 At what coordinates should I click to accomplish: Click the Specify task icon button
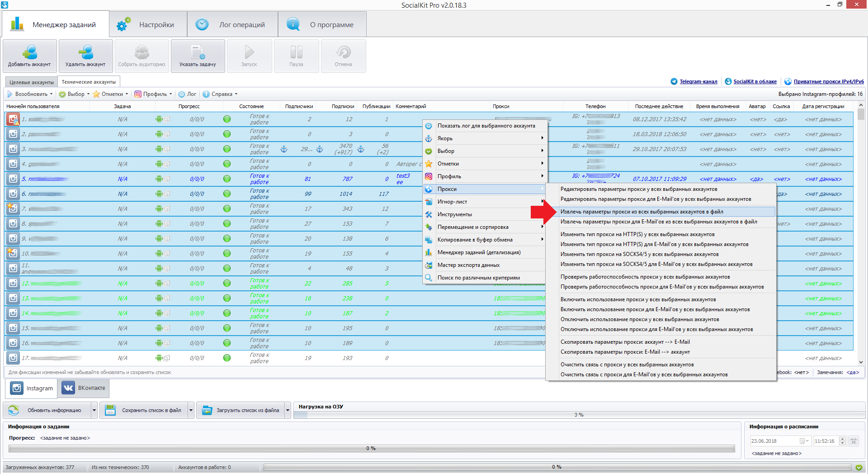coord(198,56)
